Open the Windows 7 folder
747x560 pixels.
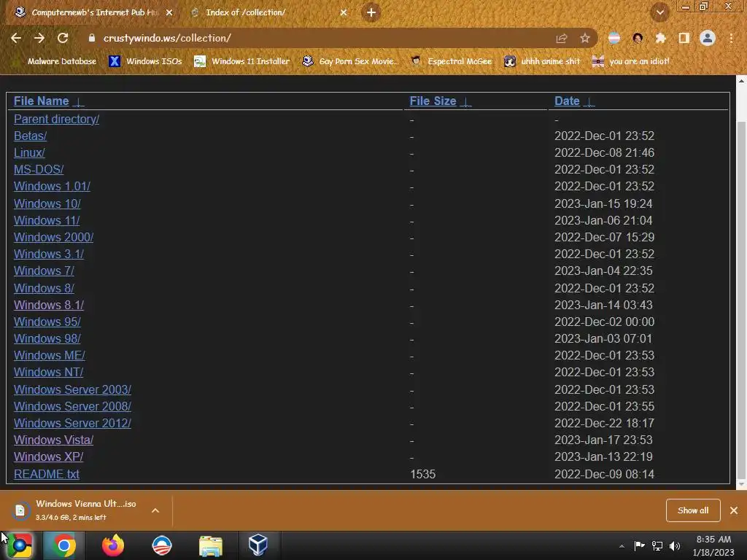(x=44, y=271)
